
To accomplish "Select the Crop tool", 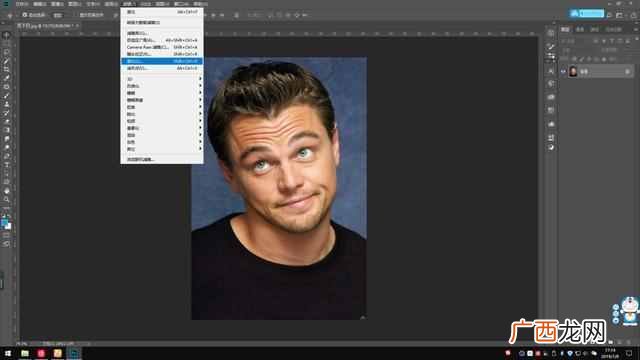I will [x=7, y=70].
